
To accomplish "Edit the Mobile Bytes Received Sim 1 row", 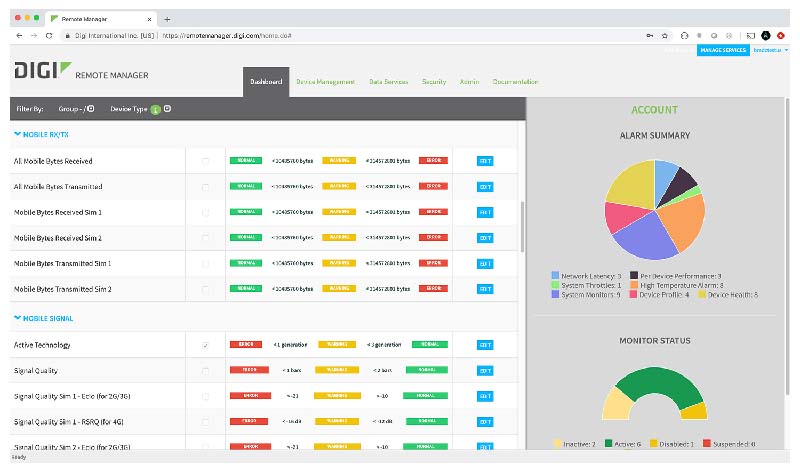I will pyautogui.click(x=485, y=212).
